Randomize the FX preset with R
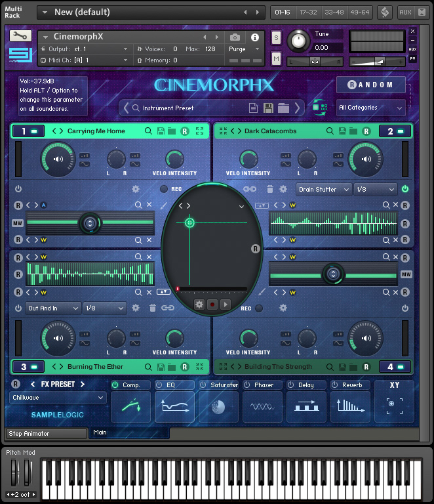The image size is (434, 504). (x=16, y=384)
